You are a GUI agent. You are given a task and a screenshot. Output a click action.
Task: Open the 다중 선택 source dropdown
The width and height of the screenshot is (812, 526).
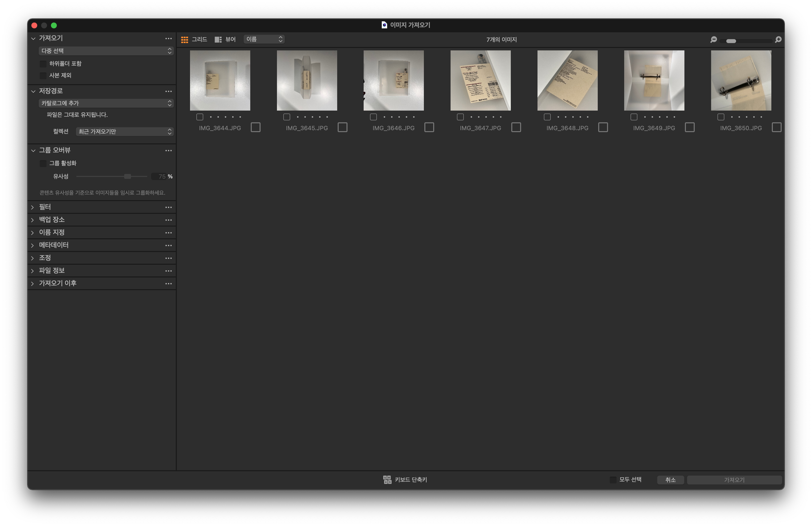pyautogui.click(x=106, y=51)
